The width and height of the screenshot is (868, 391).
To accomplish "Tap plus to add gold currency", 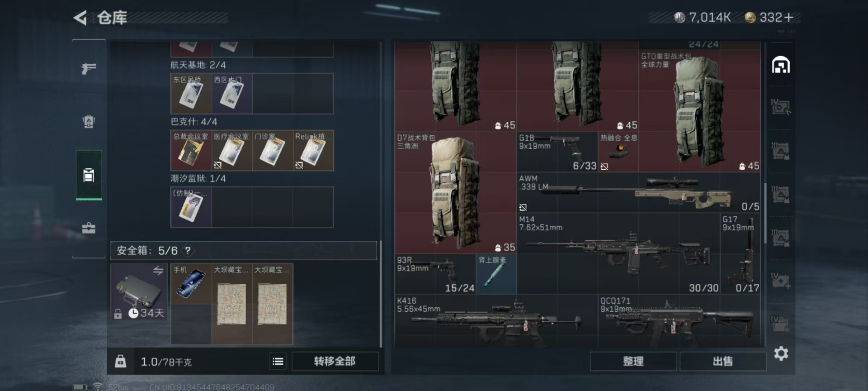I will point(789,18).
